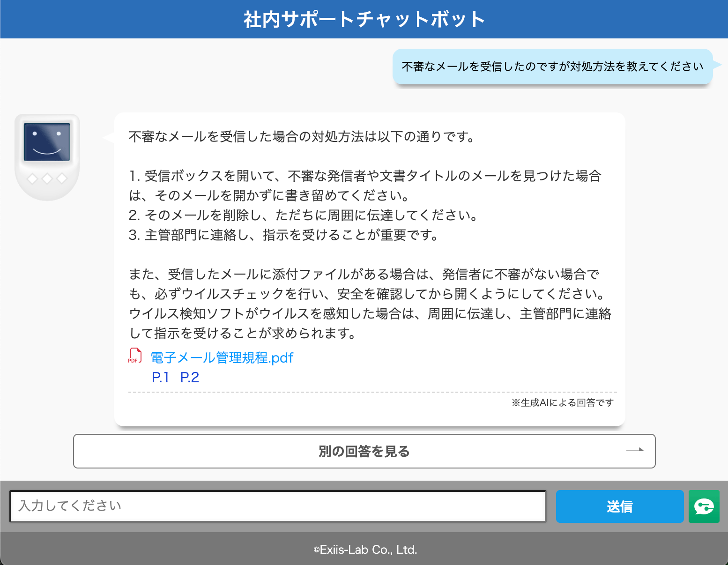Click the green chat operator icon button
728x565 pixels.
coord(704,506)
